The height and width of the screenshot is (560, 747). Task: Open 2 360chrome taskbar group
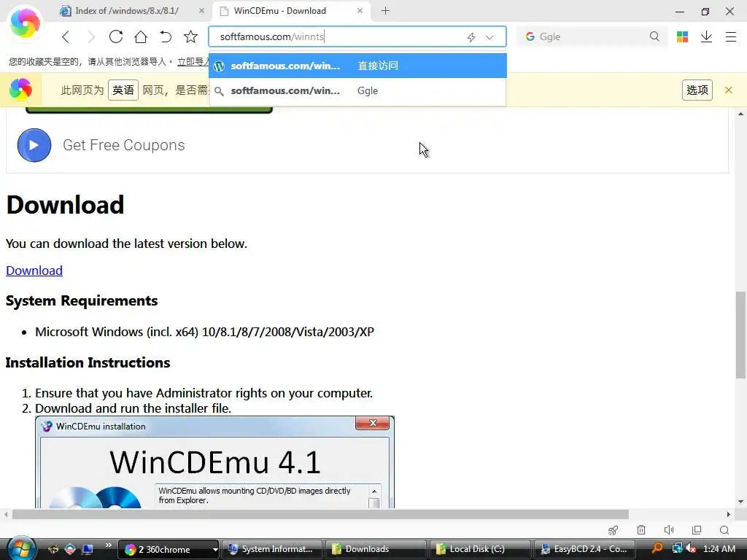coord(169,549)
